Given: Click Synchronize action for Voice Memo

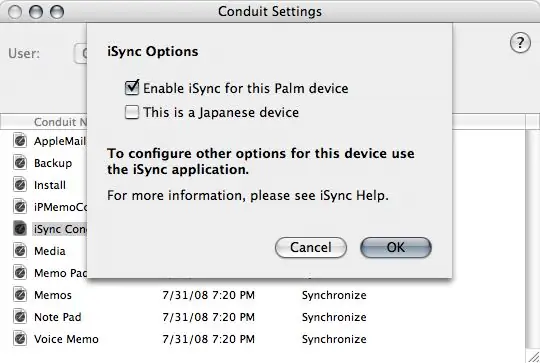Looking at the screenshot, I should 334,339.
